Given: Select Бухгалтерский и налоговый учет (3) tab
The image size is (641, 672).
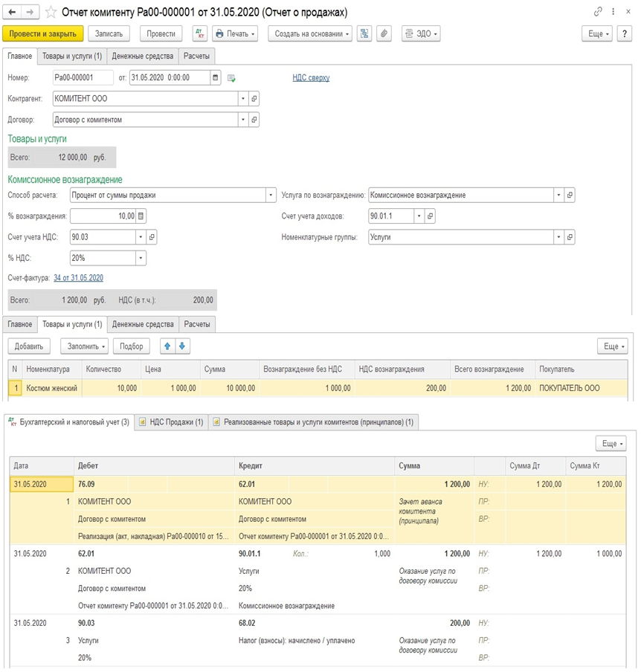Looking at the screenshot, I should [x=69, y=422].
